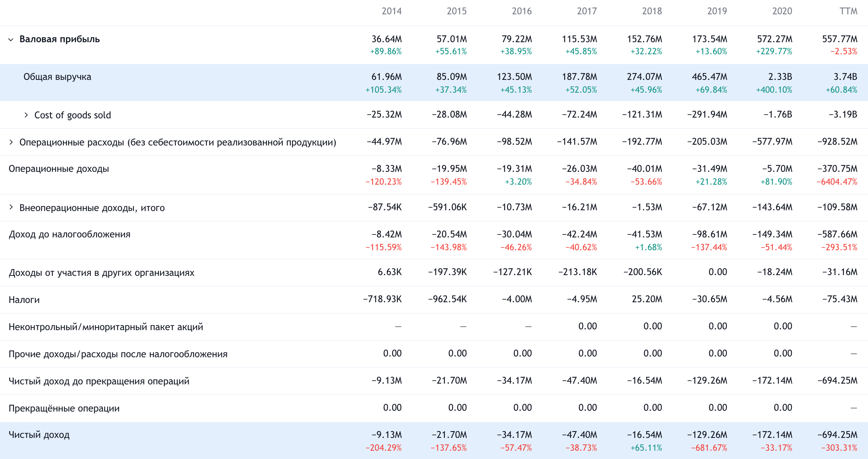
Task: Click the Налоги row label
Action: point(24,300)
